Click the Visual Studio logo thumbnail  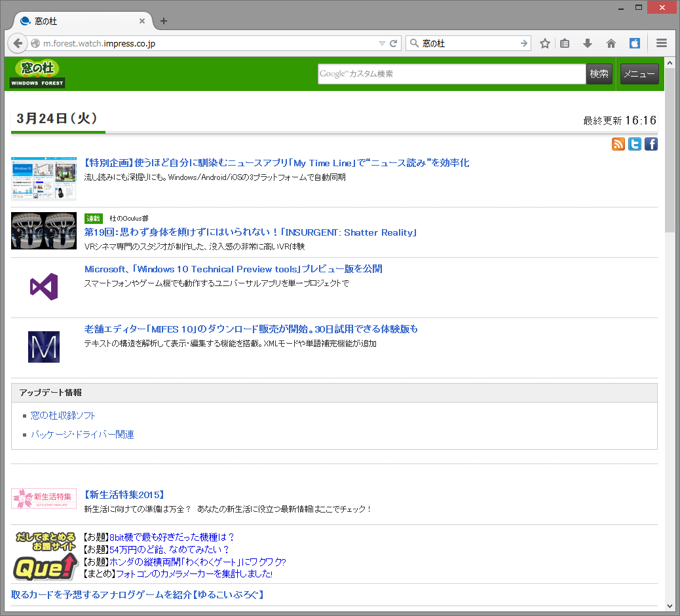[x=44, y=287]
